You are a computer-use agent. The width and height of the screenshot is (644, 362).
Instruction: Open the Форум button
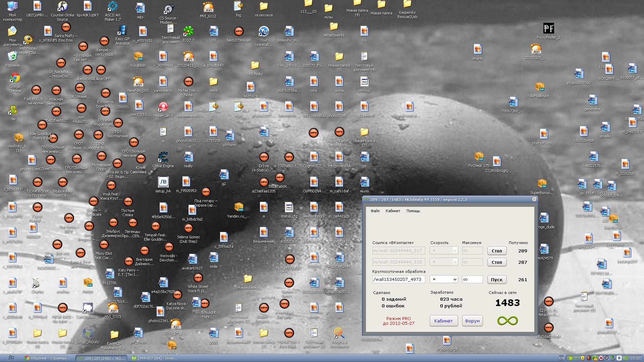click(x=472, y=321)
